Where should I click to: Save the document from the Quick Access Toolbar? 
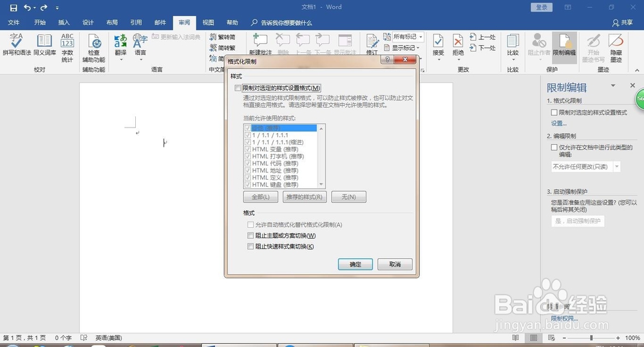click(14, 7)
